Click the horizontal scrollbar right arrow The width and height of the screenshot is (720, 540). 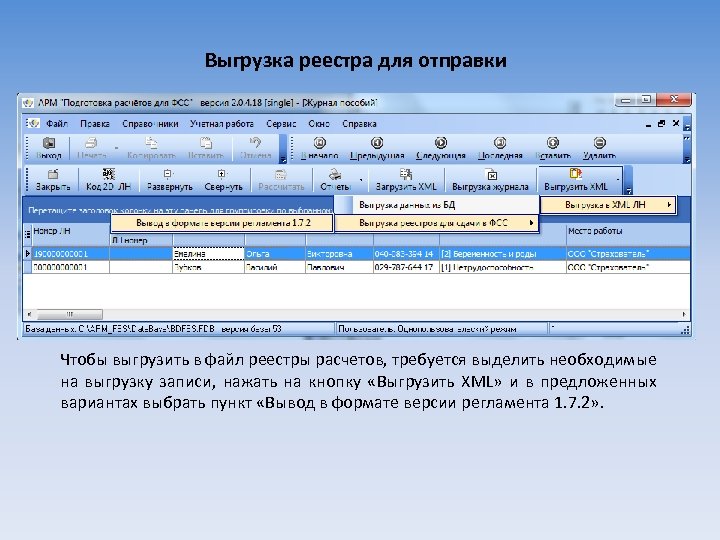tap(684, 315)
